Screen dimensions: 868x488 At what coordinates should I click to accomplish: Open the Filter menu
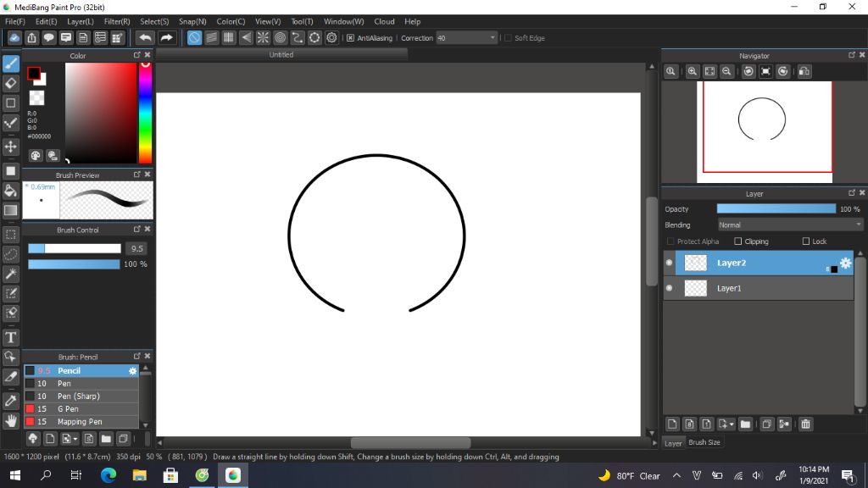[117, 21]
